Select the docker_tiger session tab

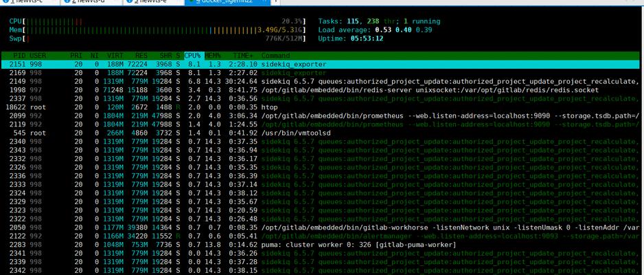(227, 2)
